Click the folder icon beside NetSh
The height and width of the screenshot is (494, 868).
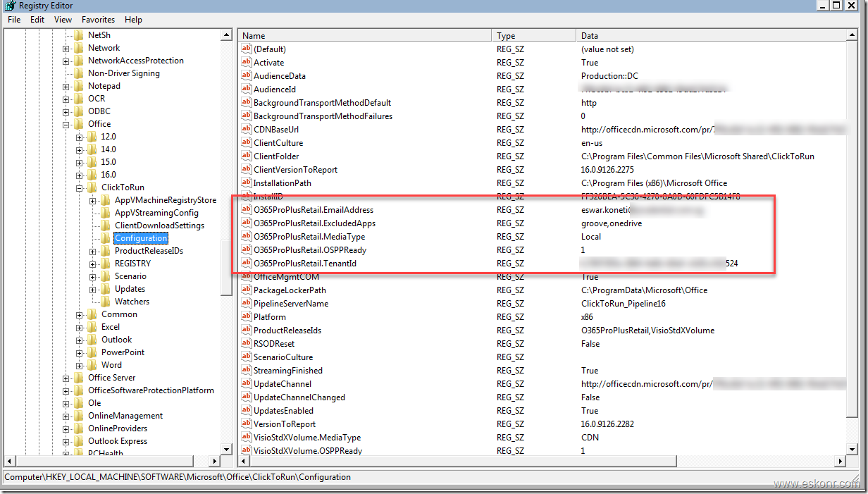(79, 35)
